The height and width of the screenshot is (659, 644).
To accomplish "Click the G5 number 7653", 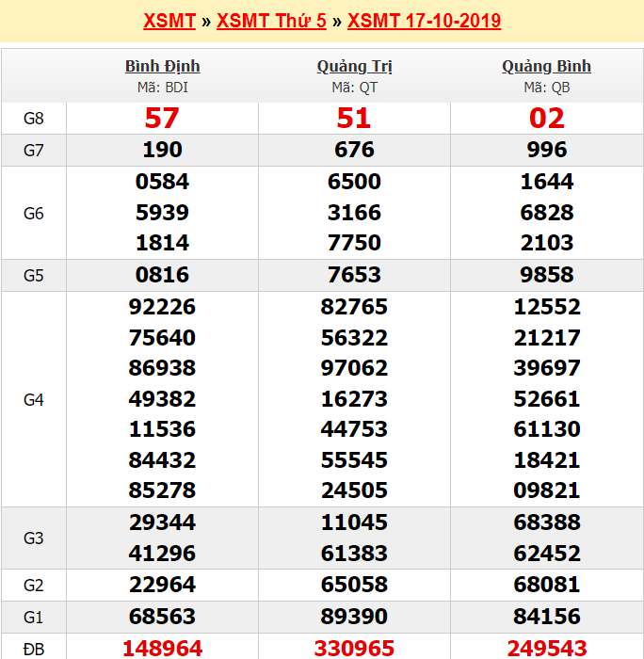I will point(354,275).
